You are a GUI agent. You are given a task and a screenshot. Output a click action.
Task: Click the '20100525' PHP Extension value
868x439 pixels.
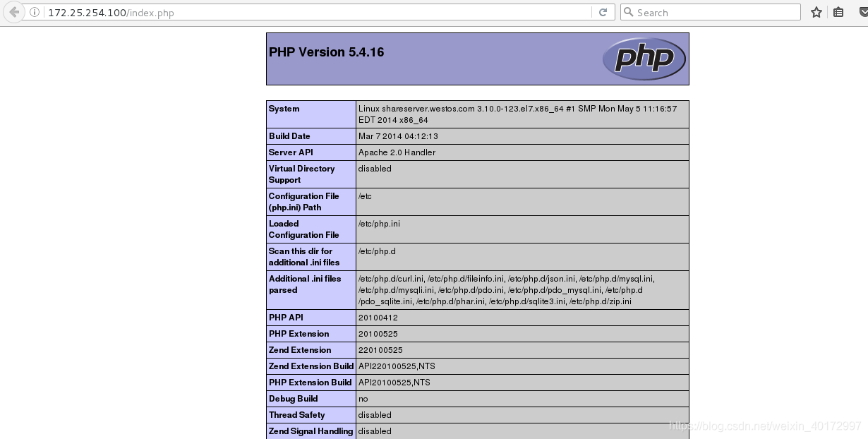378,334
